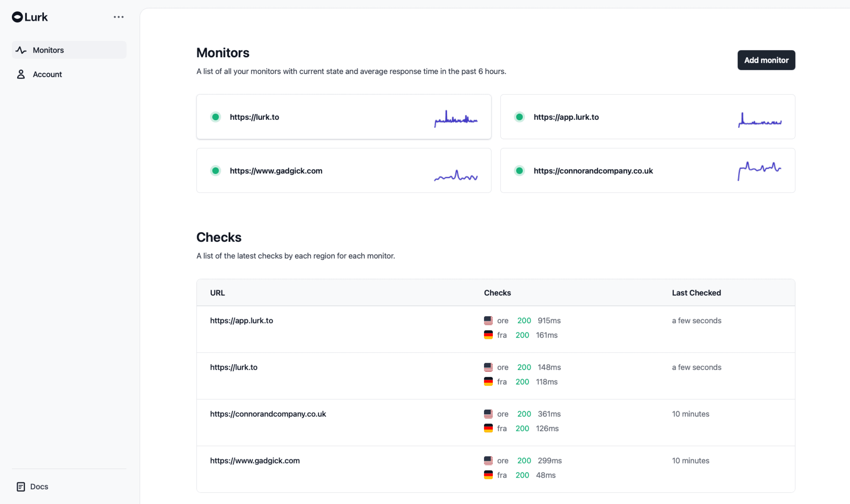The image size is (850, 504).
Task: Click the Docs icon in sidebar
Action: (20, 486)
